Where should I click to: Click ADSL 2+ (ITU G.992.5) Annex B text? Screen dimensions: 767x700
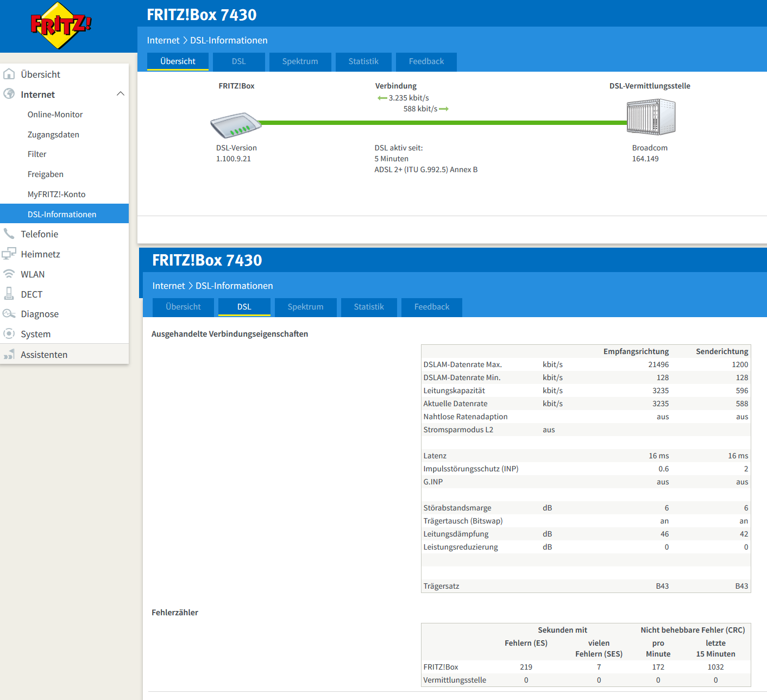coord(426,169)
